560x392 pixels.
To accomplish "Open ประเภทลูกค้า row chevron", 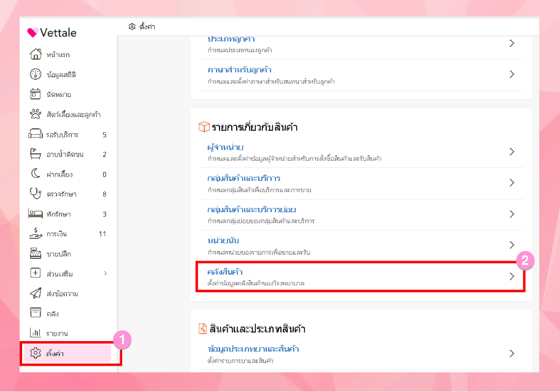I will pos(512,43).
